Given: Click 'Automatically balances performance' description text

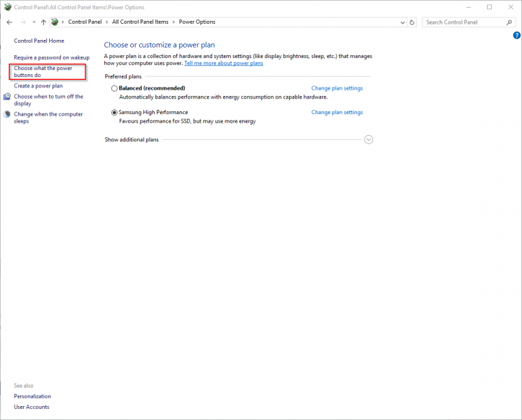Looking at the screenshot, I should coord(223,97).
